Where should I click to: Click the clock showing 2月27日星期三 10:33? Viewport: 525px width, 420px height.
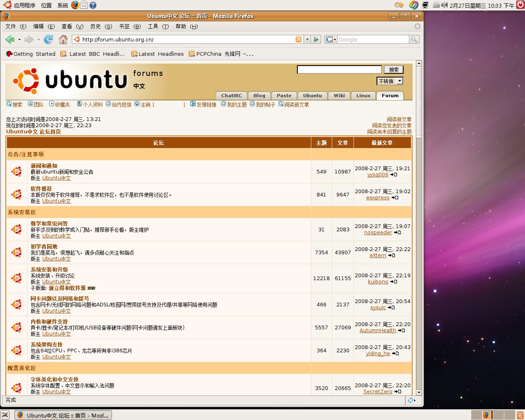[482, 5]
